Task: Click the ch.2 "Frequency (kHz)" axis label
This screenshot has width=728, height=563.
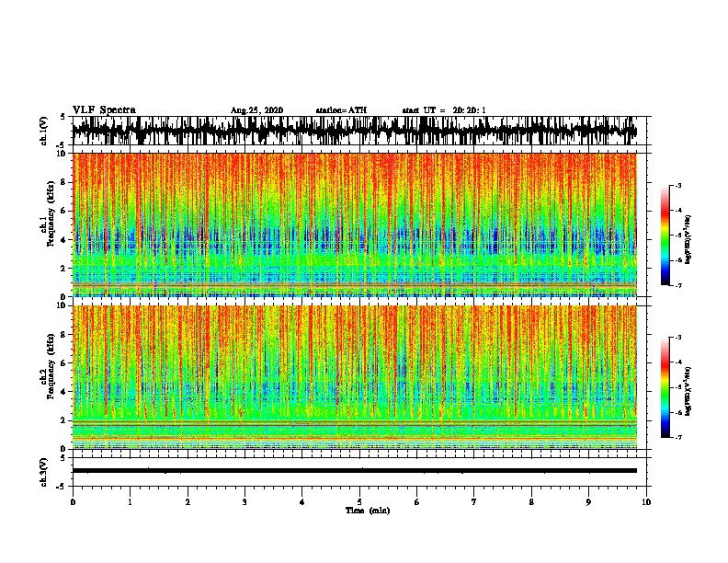Action: [51, 366]
